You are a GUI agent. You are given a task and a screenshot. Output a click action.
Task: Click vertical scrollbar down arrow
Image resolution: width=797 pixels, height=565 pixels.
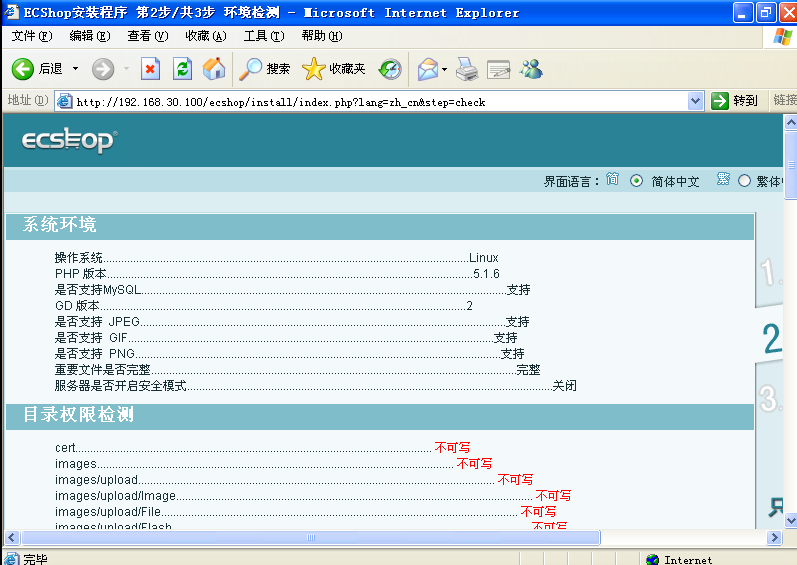[x=790, y=520]
